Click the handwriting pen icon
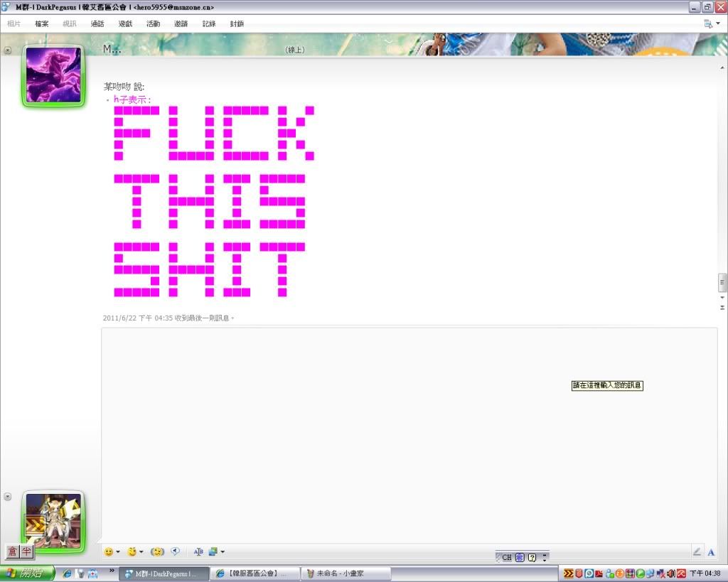The height and width of the screenshot is (582, 728). click(697, 552)
